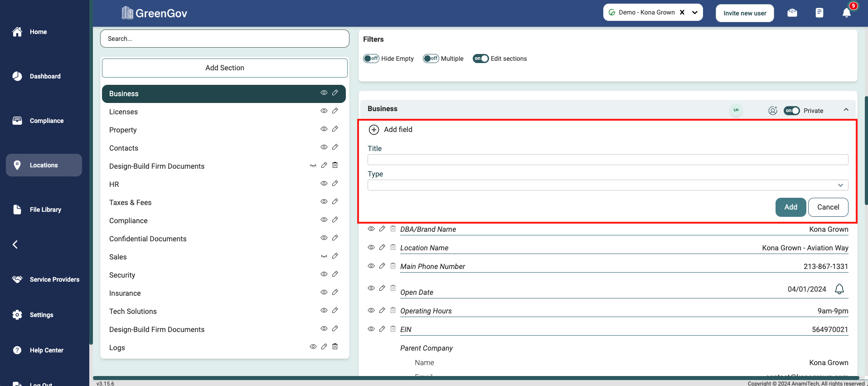Click the Open Date reminder bell icon

tap(839, 289)
